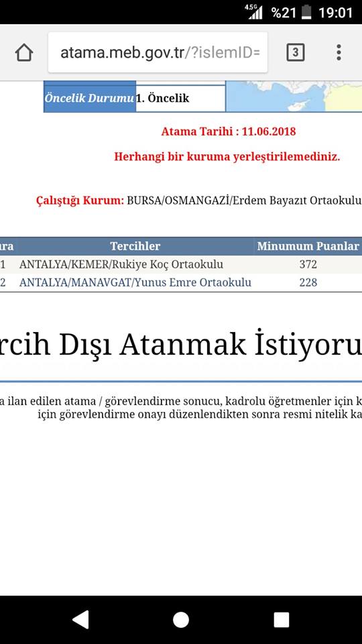
Task: Select the 'için görevlendirme onayı düzenlendikten sonra' line
Action: [200, 415]
